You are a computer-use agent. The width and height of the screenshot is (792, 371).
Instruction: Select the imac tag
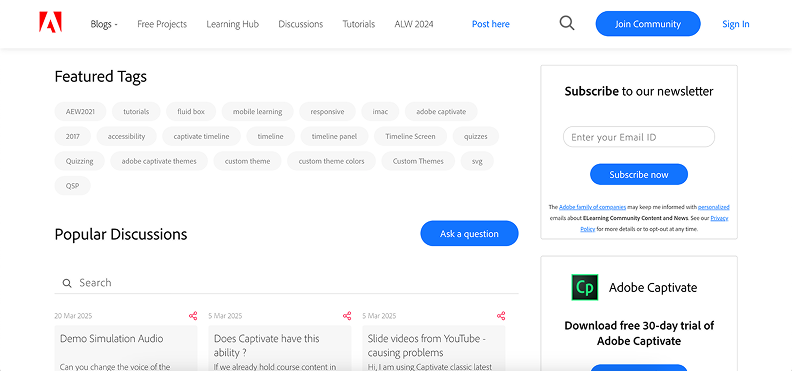380,112
